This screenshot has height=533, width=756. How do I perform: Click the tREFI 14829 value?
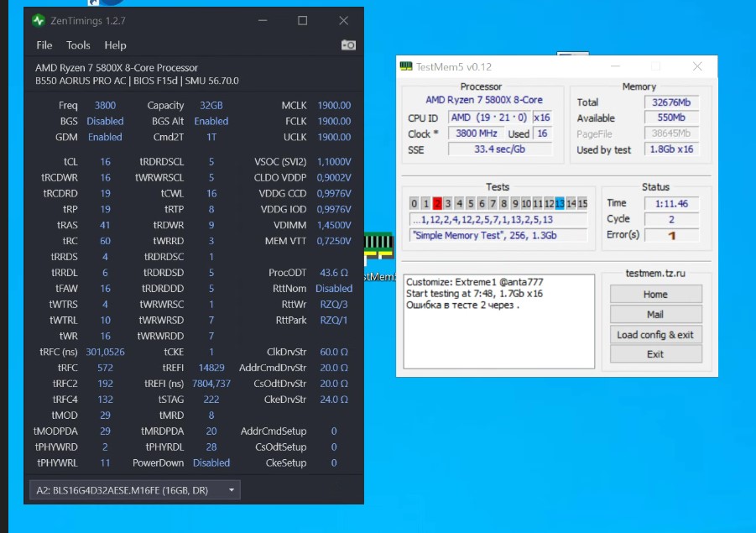click(211, 368)
